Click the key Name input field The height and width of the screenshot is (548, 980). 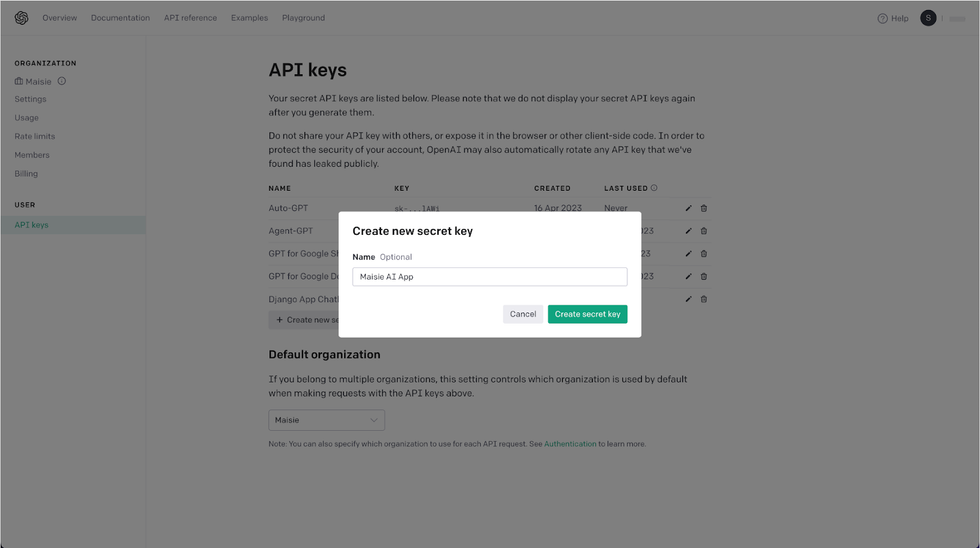(x=490, y=277)
